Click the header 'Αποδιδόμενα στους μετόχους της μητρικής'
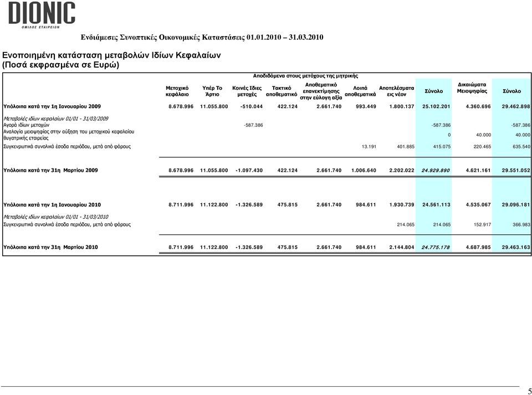 point(305,76)
